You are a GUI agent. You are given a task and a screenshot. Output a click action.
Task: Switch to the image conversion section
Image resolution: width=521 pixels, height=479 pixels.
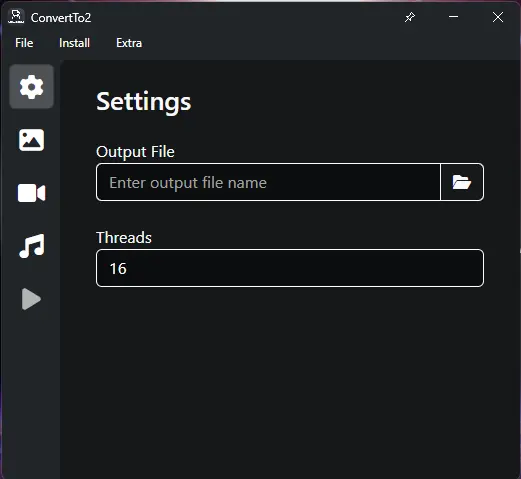click(x=31, y=140)
